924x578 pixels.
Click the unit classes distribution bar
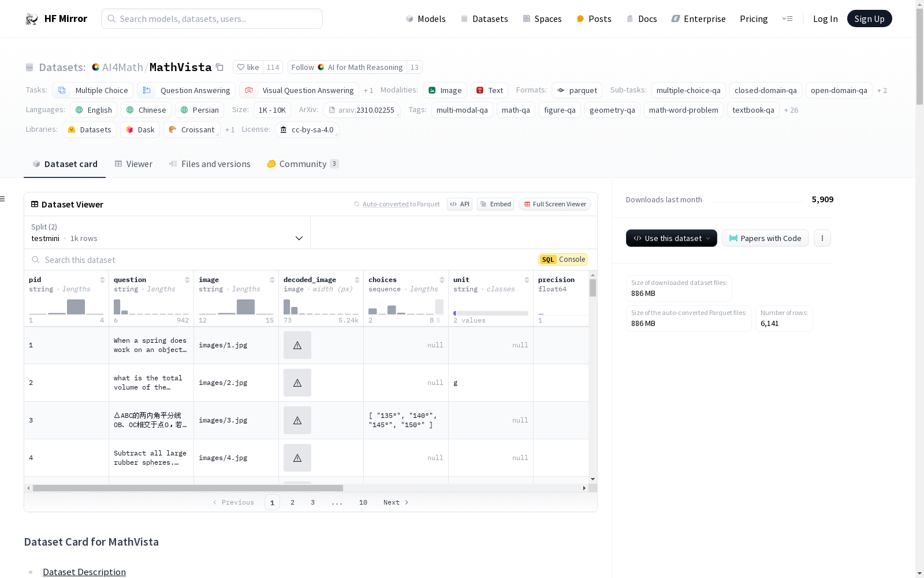click(491, 313)
